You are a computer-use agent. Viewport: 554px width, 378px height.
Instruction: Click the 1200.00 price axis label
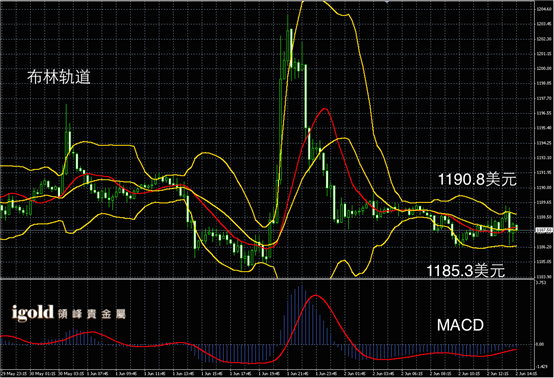click(x=544, y=68)
